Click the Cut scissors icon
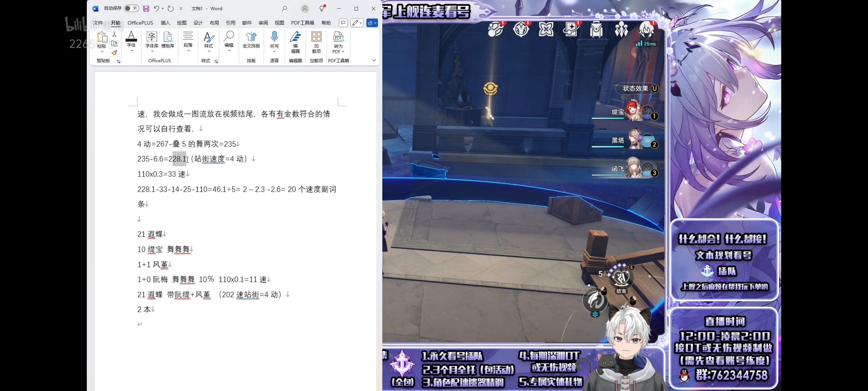 point(114,34)
